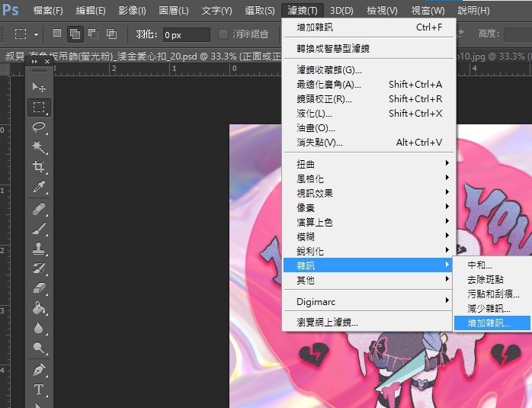This screenshot has height=408, width=532.
Task: Open the 檢視(V) menu
Action: coord(382,11)
